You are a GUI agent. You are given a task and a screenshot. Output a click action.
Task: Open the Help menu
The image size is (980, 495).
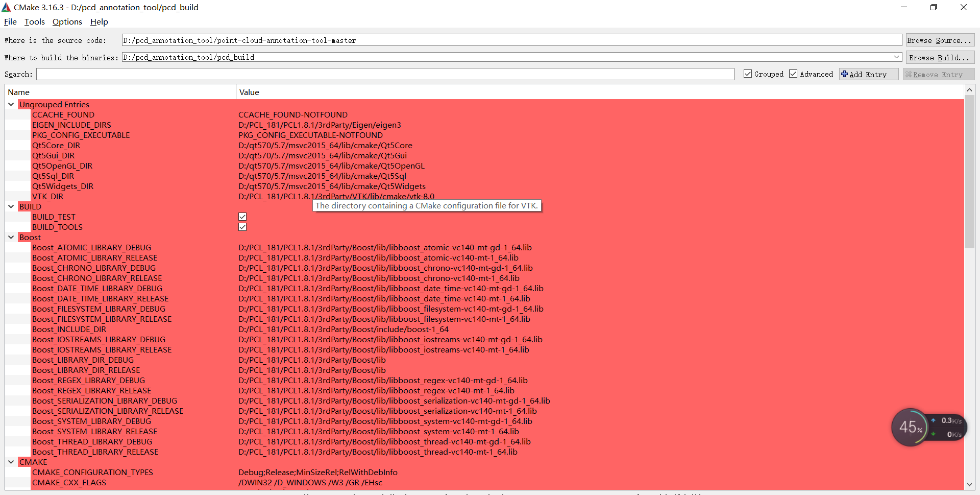pyautogui.click(x=99, y=22)
